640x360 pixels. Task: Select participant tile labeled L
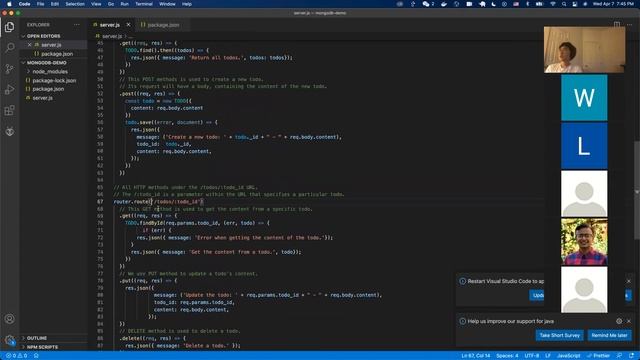584,146
